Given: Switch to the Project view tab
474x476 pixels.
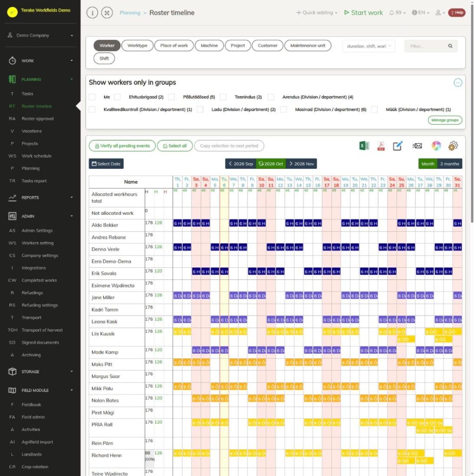Looking at the screenshot, I should [x=238, y=46].
